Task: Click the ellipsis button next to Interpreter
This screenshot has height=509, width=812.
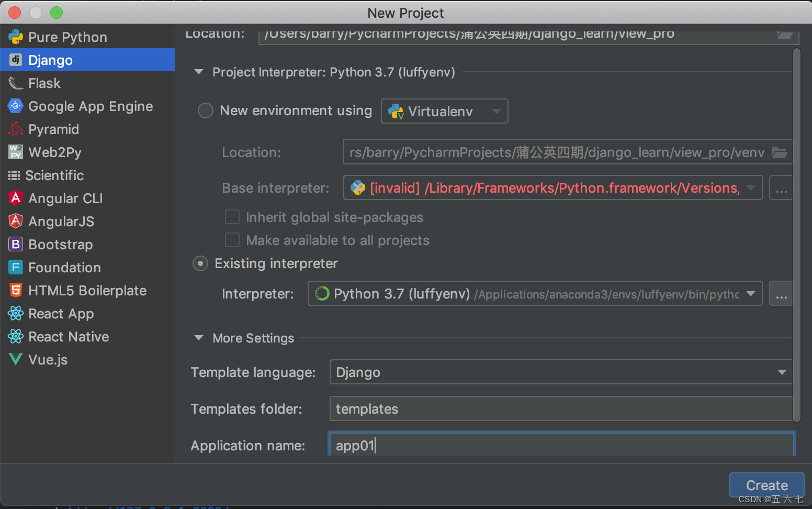Action: [x=781, y=293]
